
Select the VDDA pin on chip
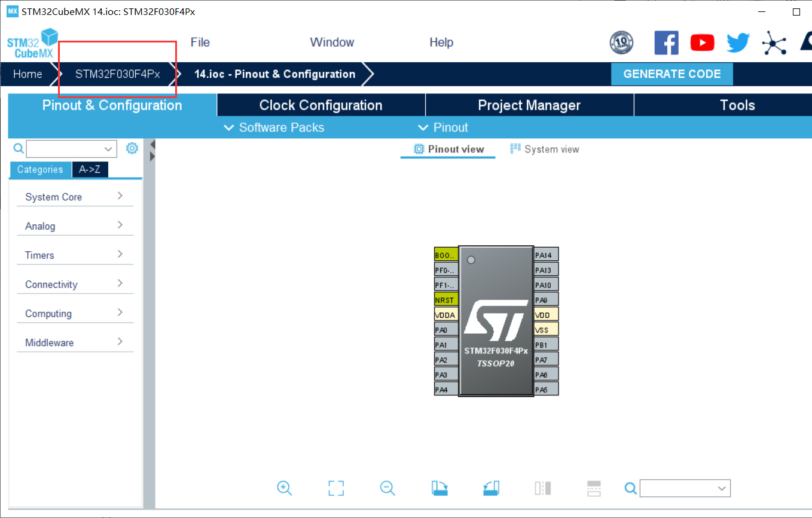point(446,315)
